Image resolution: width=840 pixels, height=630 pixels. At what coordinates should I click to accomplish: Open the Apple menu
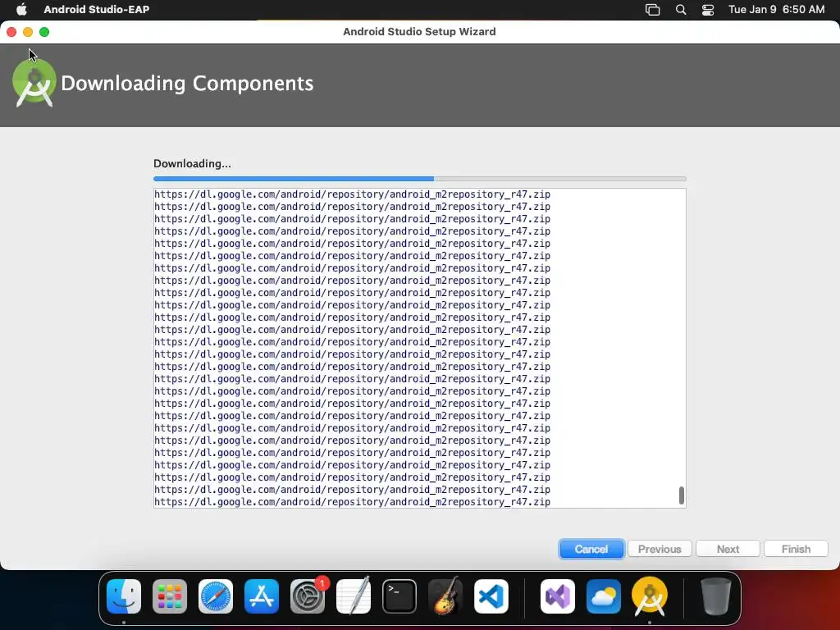click(x=21, y=9)
